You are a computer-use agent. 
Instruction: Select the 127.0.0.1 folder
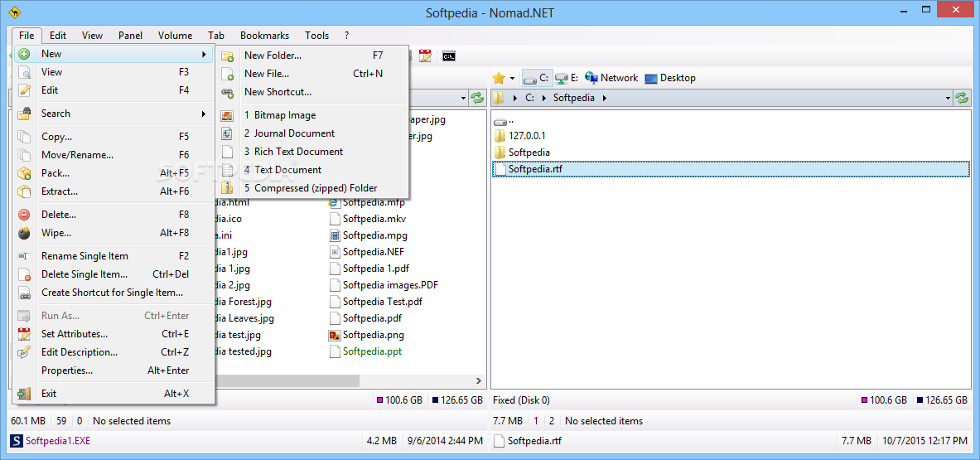pos(528,136)
